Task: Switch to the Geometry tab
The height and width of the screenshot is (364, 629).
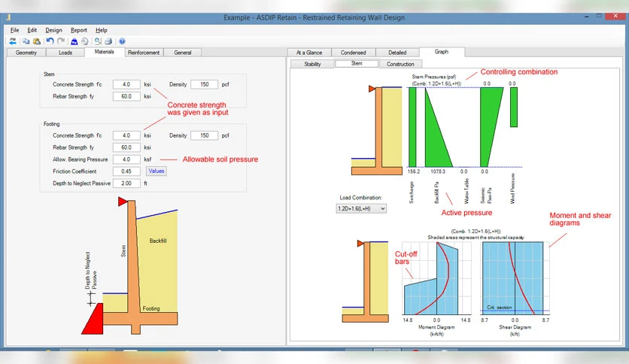Action: 26,53
